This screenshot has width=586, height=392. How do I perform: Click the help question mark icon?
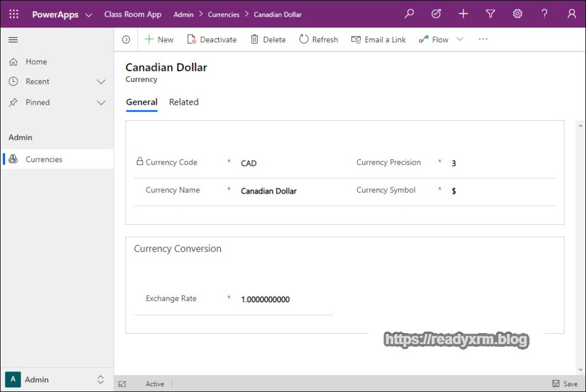click(544, 14)
